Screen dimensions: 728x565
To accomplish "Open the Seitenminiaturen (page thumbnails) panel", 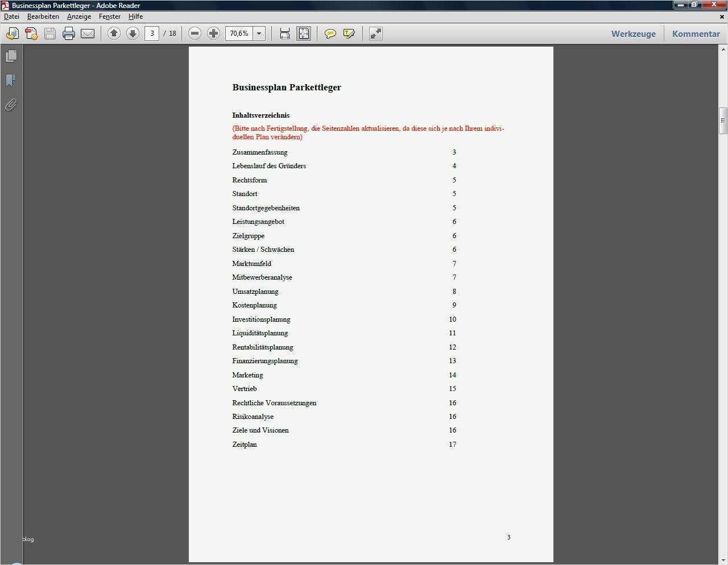I will tap(11, 55).
